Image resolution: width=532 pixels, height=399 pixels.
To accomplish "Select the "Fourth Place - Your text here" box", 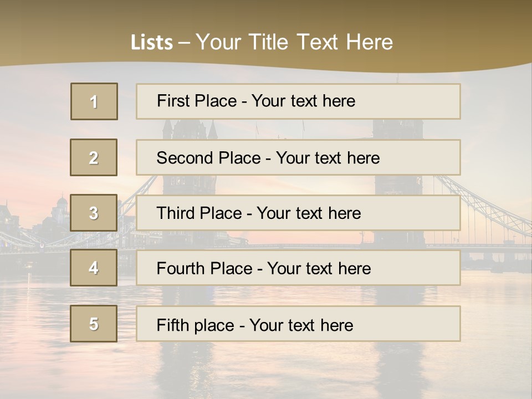I will 298,268.
